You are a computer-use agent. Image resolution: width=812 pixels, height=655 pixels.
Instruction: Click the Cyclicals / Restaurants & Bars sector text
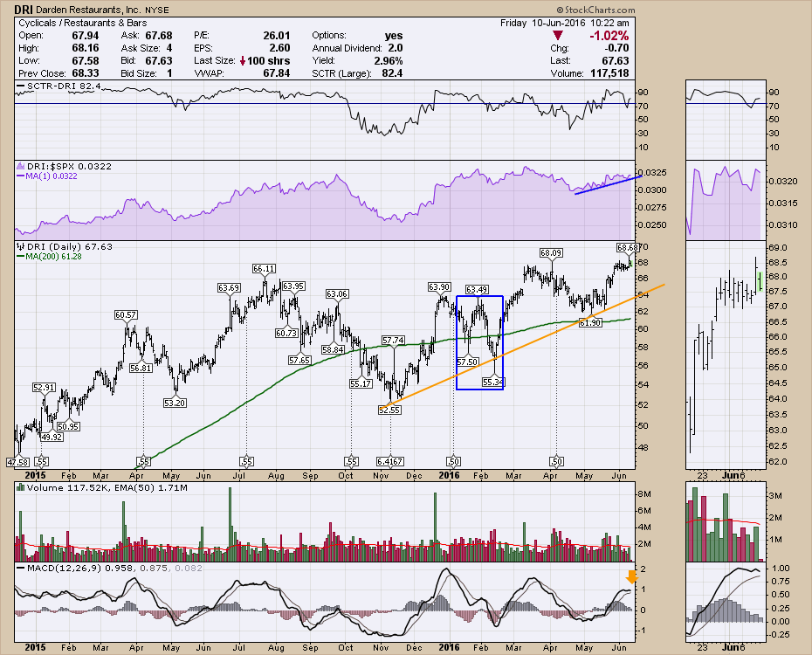point(83,23)
